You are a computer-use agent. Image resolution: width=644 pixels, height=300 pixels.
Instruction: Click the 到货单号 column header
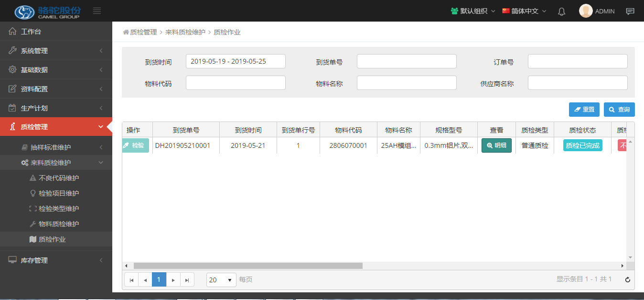coord(186,130)
